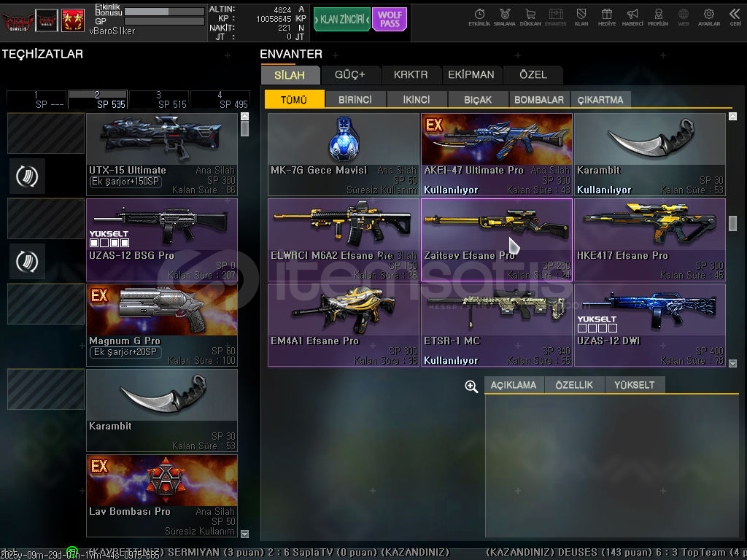Open the ÖZELLİK tab
Screen dimensions: 747x560
(x=574, y=385)
